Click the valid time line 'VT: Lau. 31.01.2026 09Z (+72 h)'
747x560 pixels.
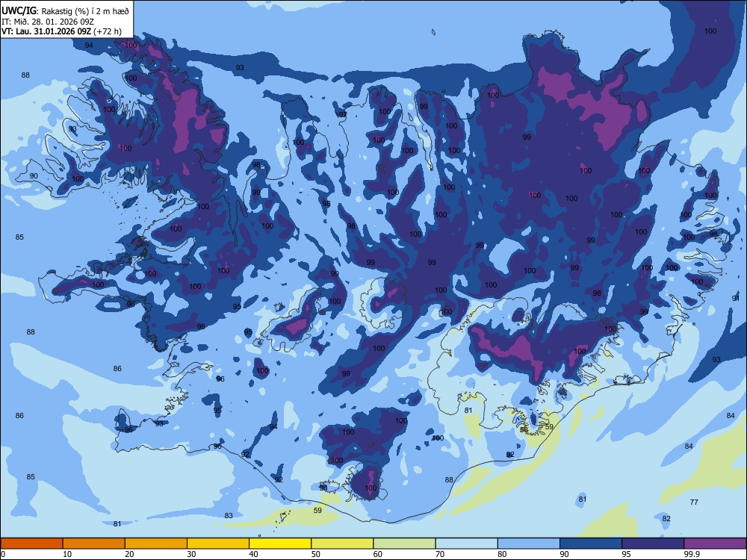[x=61, y=31]
